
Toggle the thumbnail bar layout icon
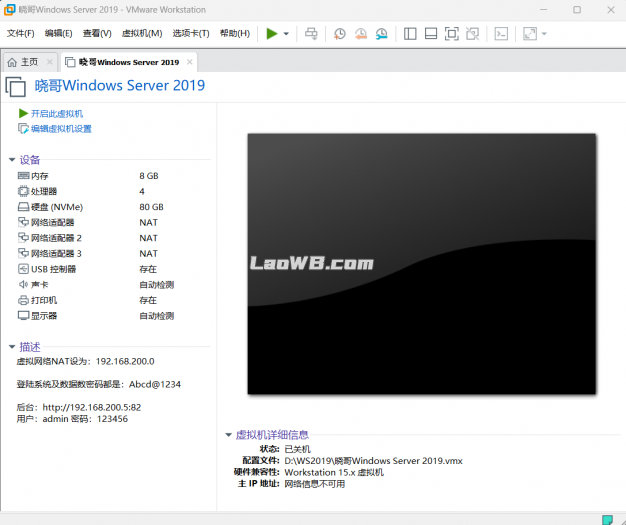[x=431, y=34]
